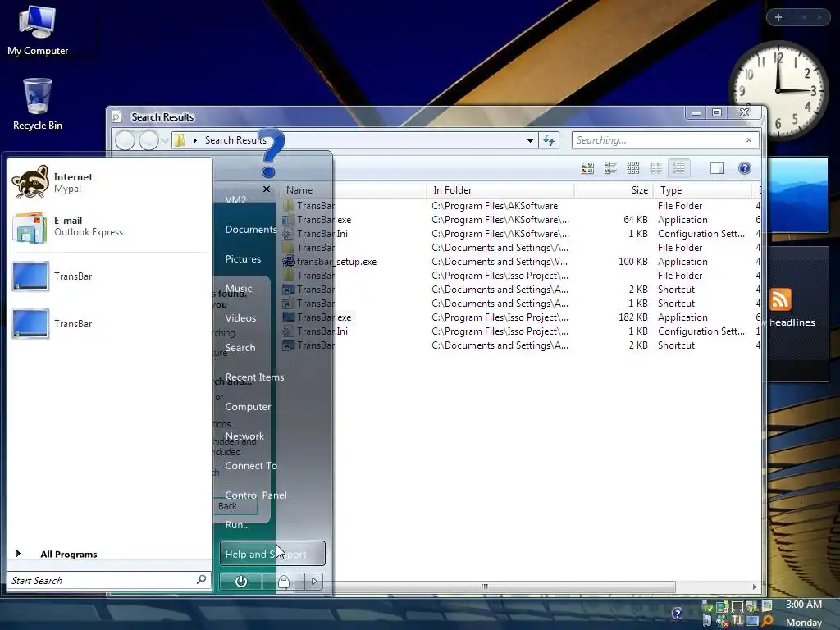
Task: Click the Start menu power button
Action: pyautogui.click(x=240, y=582)
